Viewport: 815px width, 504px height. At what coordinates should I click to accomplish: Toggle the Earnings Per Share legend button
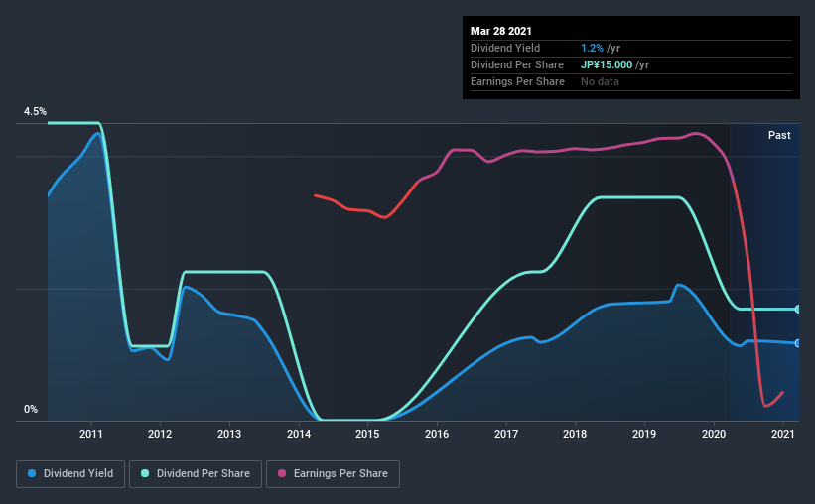pyautogui.click(x=333, y=474)
